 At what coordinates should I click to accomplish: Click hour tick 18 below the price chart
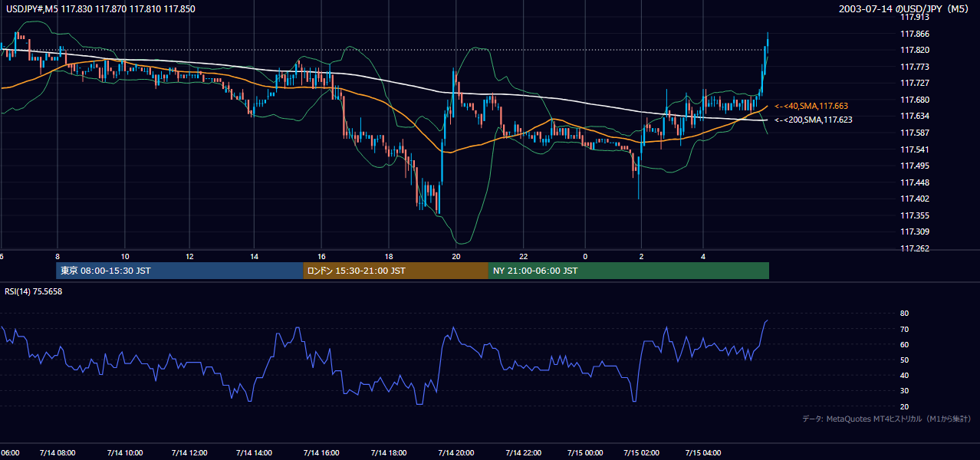pyautogui.click(x=389, y=256)
